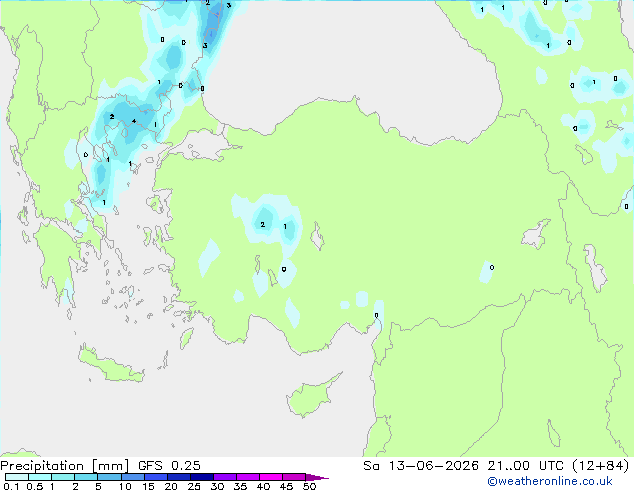Click the legend scale label "45"
The image size is (634, 490).
tap(287, 486)
